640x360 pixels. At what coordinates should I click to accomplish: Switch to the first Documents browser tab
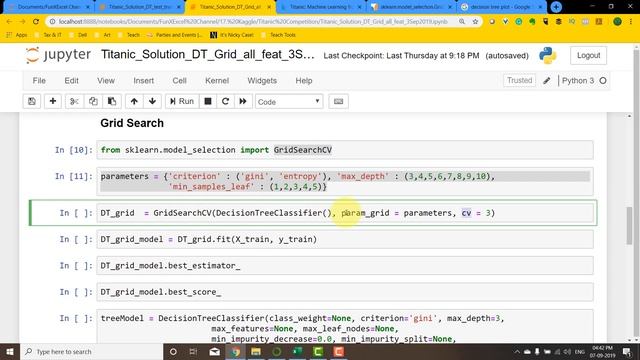(49, 7)
